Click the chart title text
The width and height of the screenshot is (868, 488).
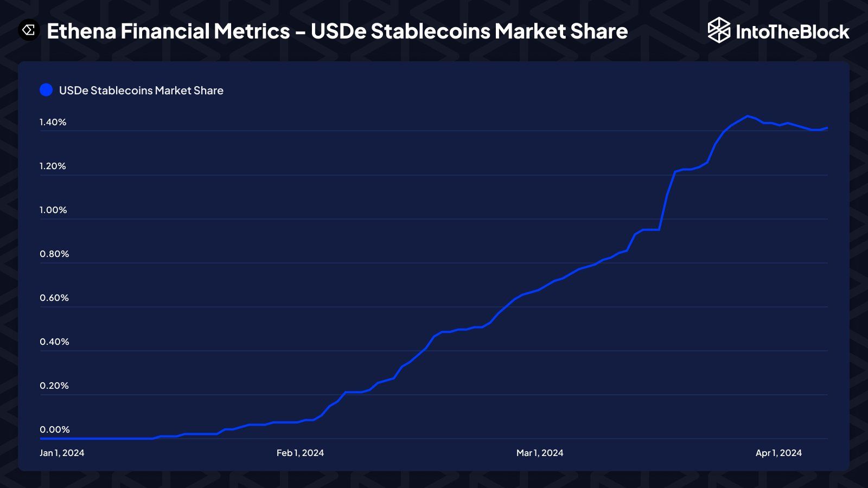pos(337,31)
